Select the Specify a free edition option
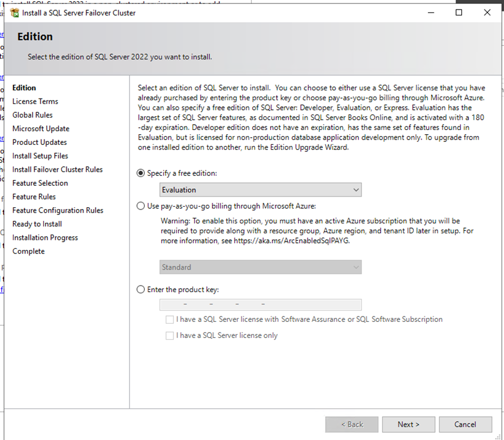504x440 pixels. coord(141,173)
